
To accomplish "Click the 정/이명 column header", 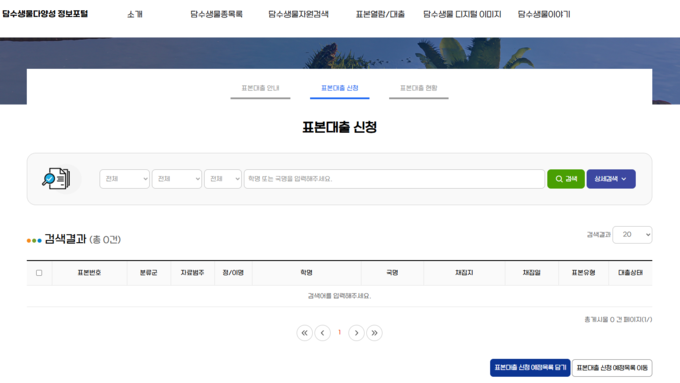I will [233, 273].
